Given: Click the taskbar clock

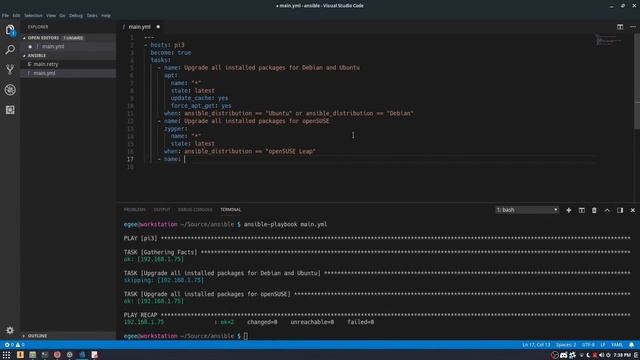Looking at the screenshot, I should coord(622,356).
